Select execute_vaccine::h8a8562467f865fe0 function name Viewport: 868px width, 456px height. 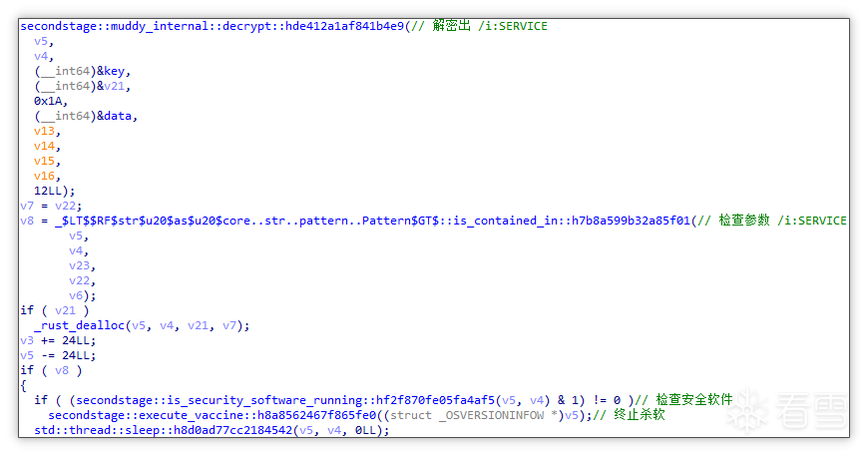pos(257,415)
